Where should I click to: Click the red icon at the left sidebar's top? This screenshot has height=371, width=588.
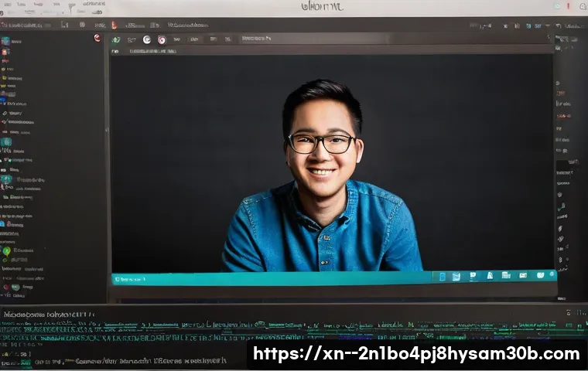(x=6, y=53)
